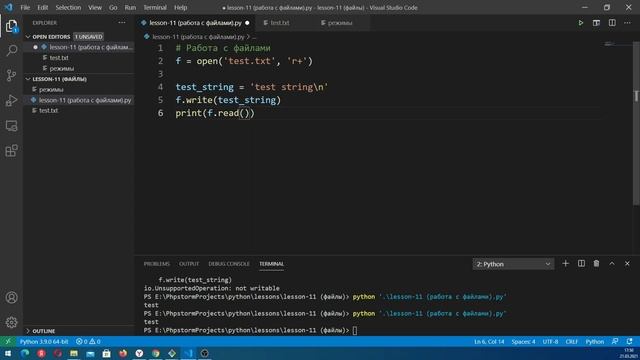Open Explorer panel More Actions ellipsis
Screen dimensions: 640x360
122,23
